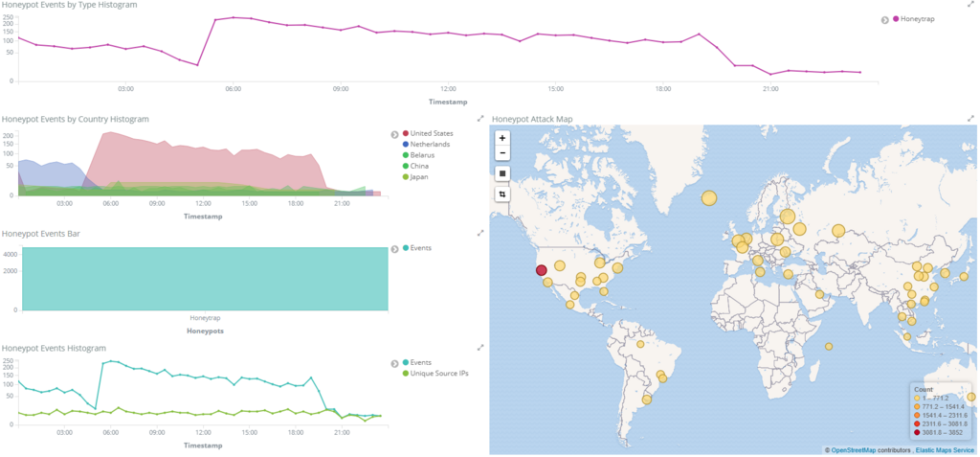
Task: Expand the Events by Country Histogram fullscreen
Action: pos(480,118)
